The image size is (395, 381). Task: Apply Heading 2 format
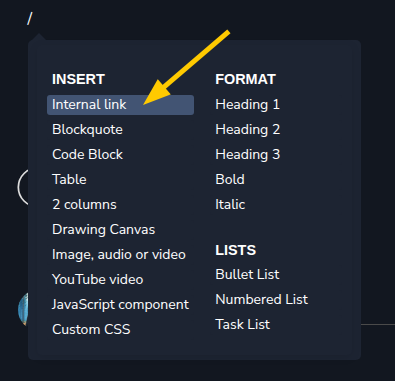[248, 130]
